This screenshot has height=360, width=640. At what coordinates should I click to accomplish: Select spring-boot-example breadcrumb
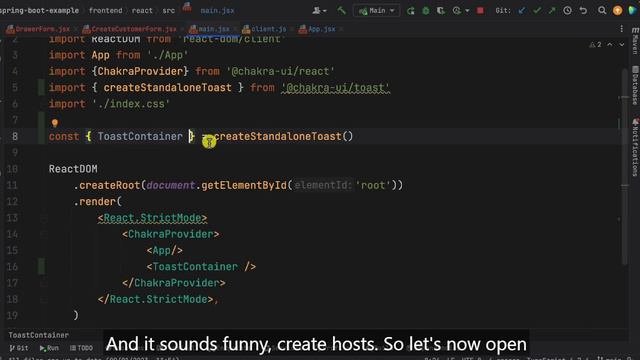pyautogui.click(x=39, y=11)
